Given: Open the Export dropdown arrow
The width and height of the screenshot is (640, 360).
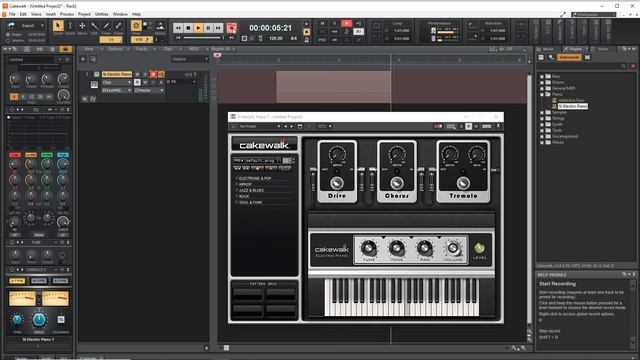Looking at the screenshot, I should (42, 26).
